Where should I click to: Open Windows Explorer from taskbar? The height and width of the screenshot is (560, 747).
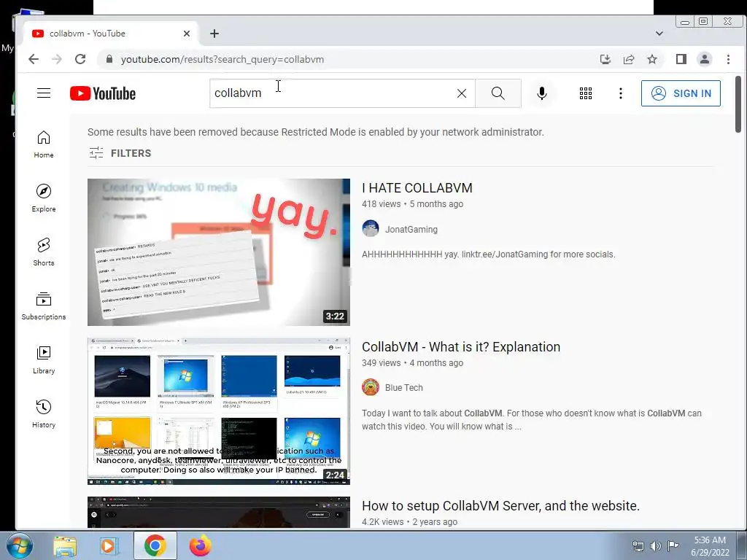pos(65,545)
